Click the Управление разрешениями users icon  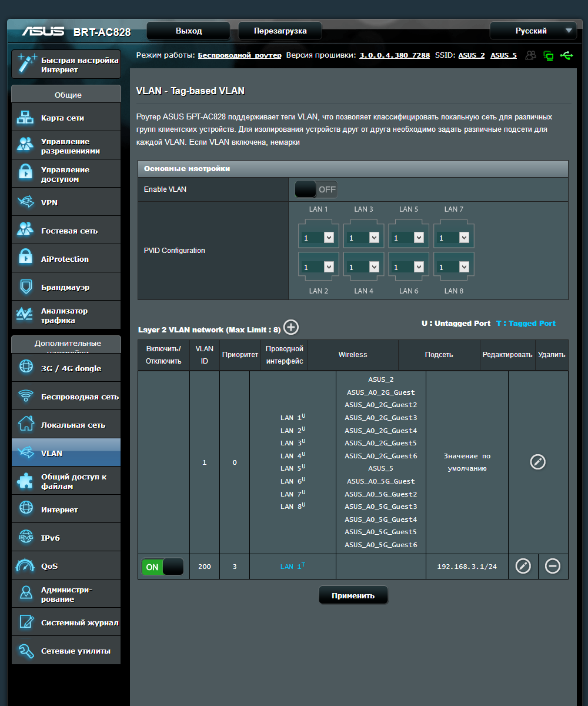click(25, 145)
